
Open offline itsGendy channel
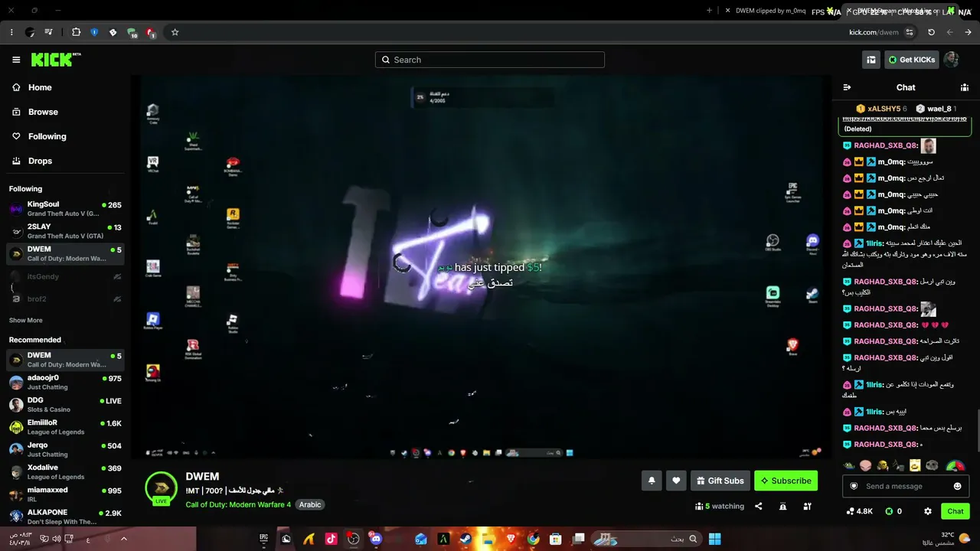65,276
